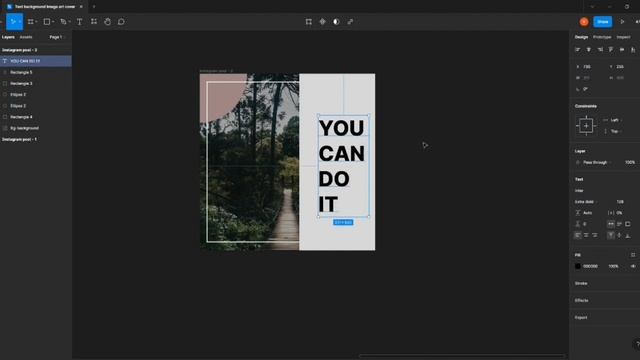The height and width of the screenshot is (360, 640).
Task: Click the Align vertical centers icon
Action: tap(622, 49)
